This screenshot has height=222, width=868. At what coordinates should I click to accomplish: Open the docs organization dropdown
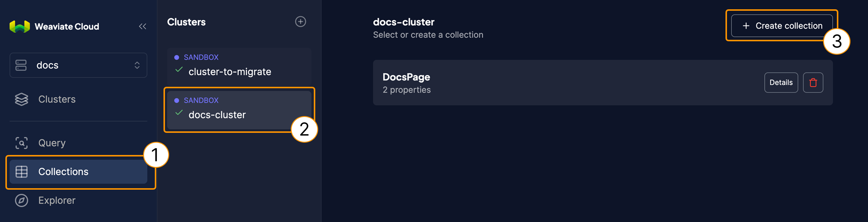click(x=78, y=65)
